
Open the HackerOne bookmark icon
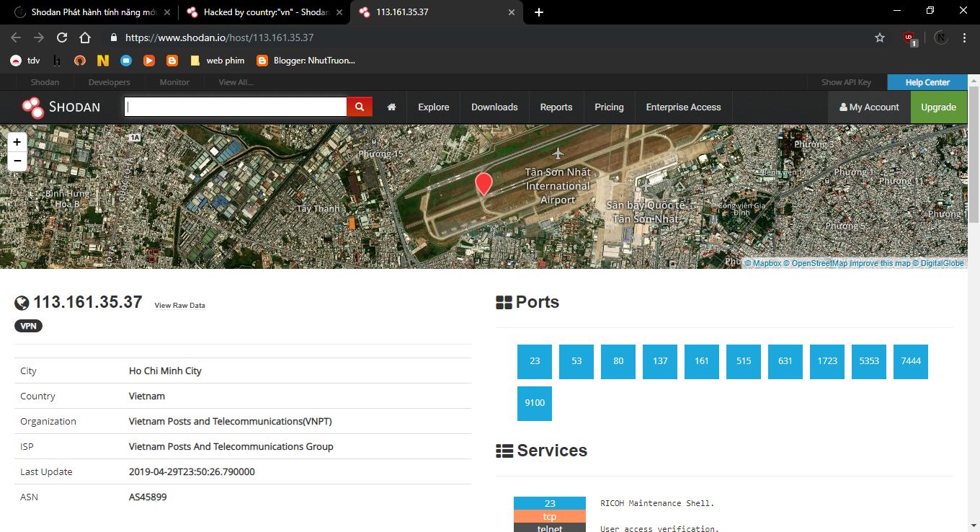57,61
